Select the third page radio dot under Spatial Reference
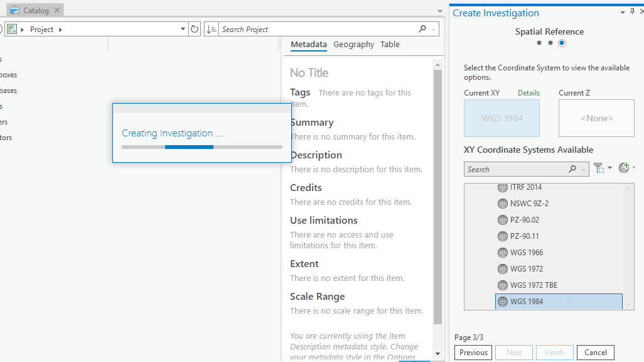644x362 pixels. coord(562,43)
